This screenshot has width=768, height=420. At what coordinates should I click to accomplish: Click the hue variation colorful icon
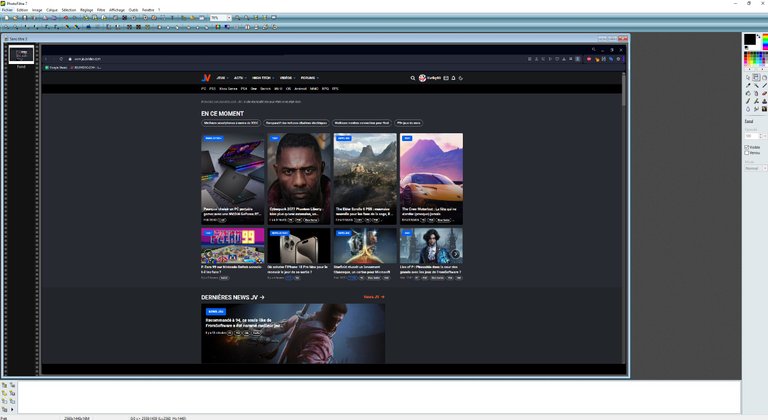[x=217, y=27]
